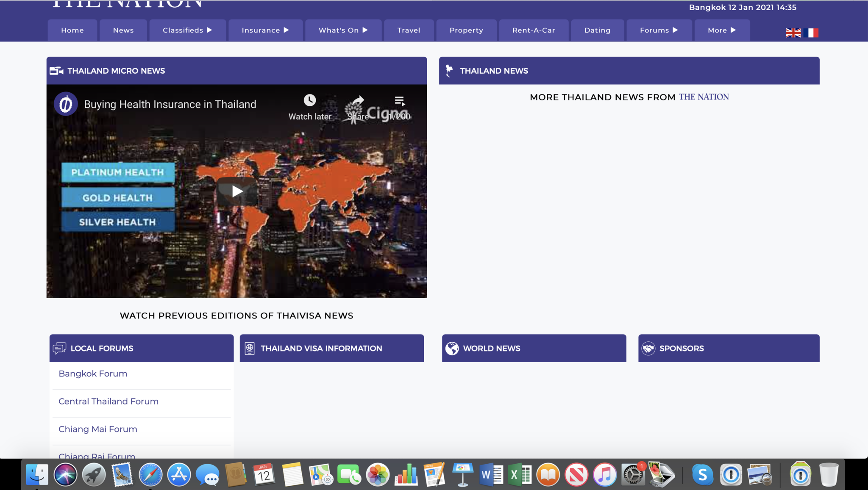Click the Thailand Visa Information heading text
Viewport: 868px width, 490px height.
321,348
